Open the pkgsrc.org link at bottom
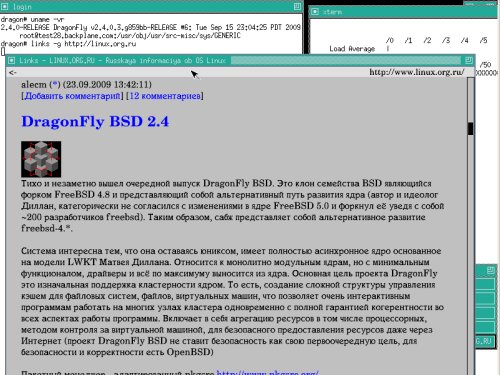The width and height of the screenshot is (500, 375). [267, 373]
